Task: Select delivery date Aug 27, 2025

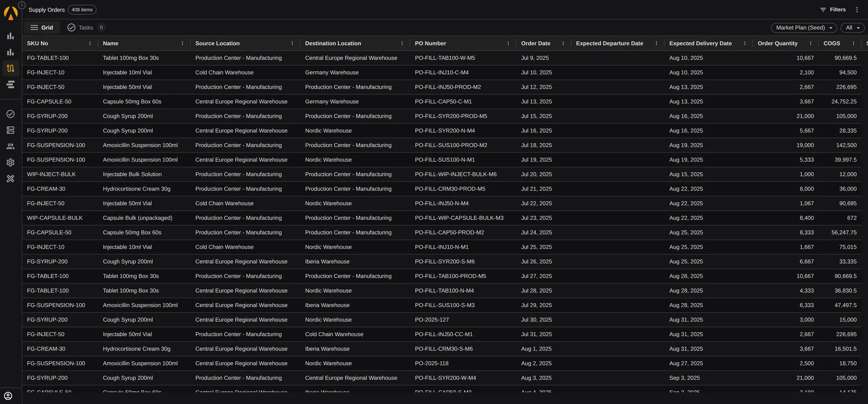Action: 686,363
